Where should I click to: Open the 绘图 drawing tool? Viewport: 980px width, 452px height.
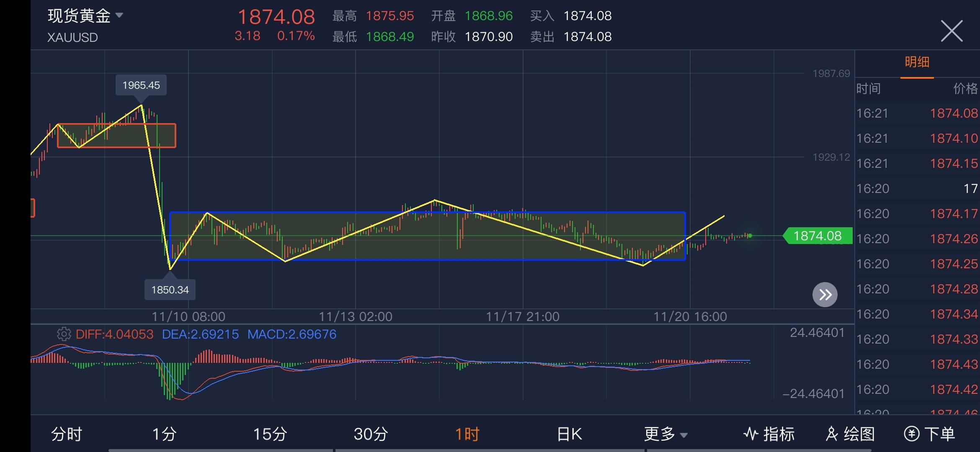point(850,434)
